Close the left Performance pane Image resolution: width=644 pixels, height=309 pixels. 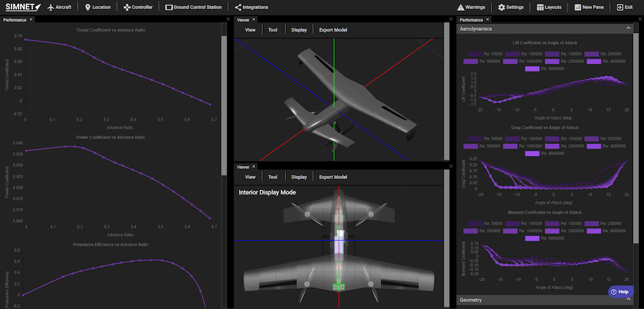(x=229, y=19)
